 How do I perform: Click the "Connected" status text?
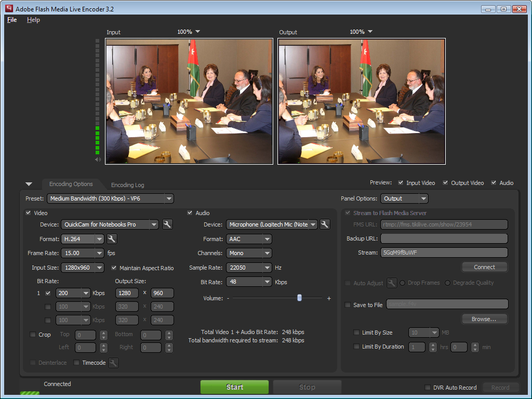[x=57, y=384]
